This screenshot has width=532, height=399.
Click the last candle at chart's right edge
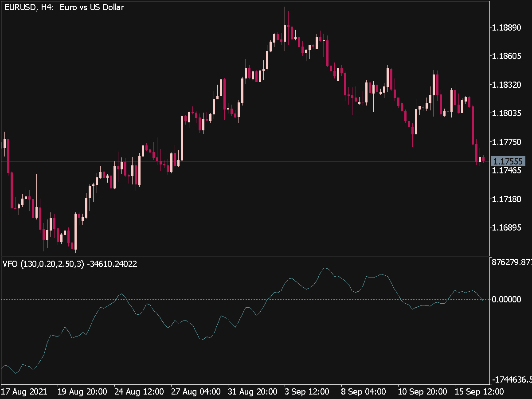(x=483, y=159)
